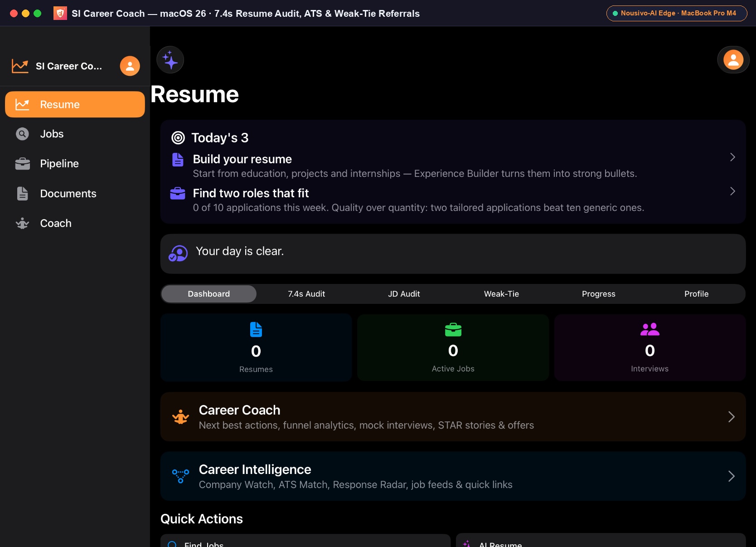Open the Progress tab
This screenshot has width=756, height=547.
click(599, 294)
